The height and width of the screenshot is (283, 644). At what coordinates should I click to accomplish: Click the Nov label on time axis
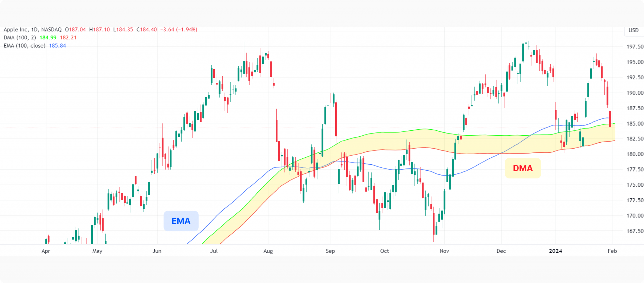pyautogui.click(x=444, y=251)
